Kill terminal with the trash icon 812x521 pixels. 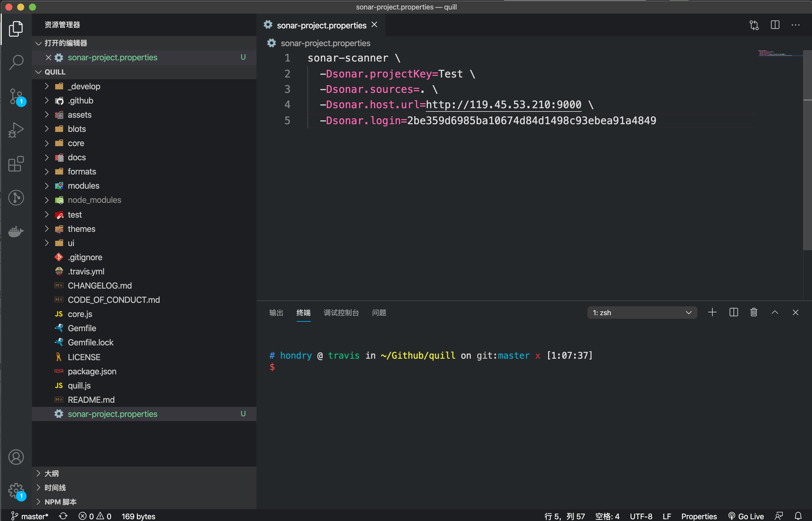coord(753,312)
